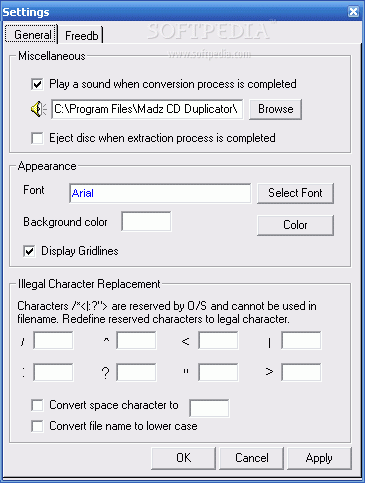The image size is (365, 483).
Task: Check Convert file name to lower case
Action: pyautogui.click(x=37, y=426)
